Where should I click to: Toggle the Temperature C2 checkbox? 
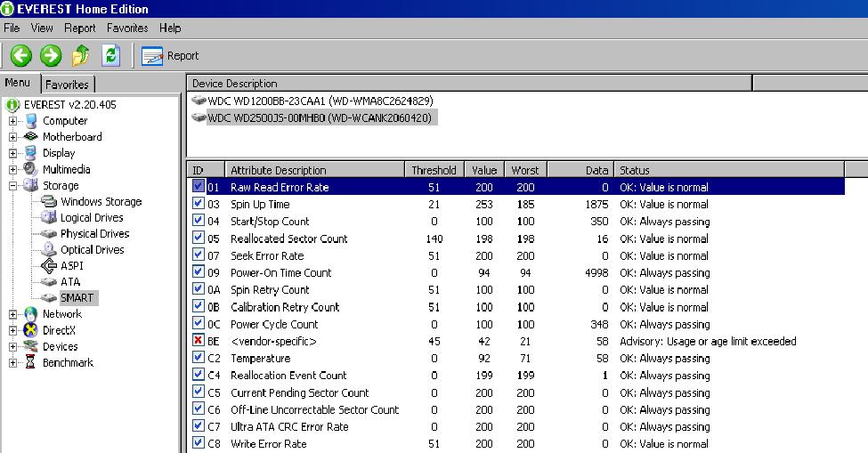(x=199, y=357)
